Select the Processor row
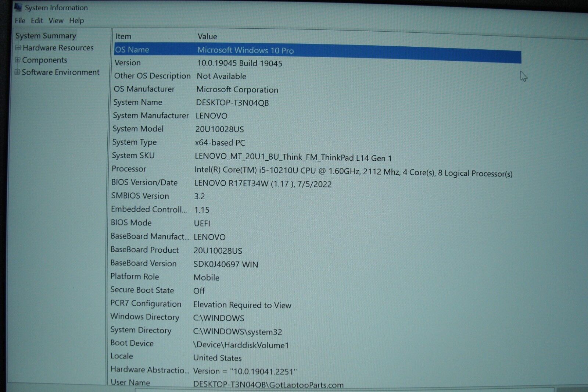The image size is (588, 392). [129, 169]
